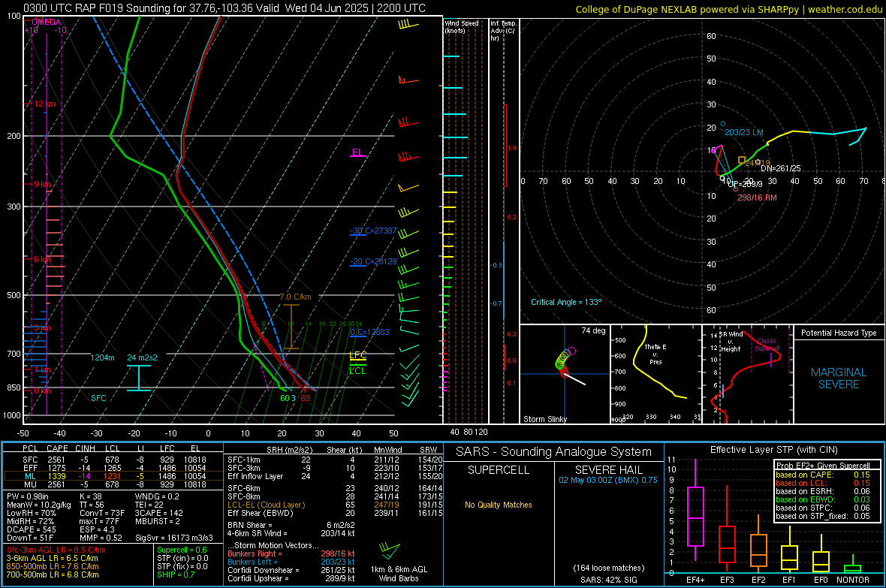This screenshot has width=886, height=588.
Task: Click the (164 loose matches) text
Action: (x=608, y=568)
